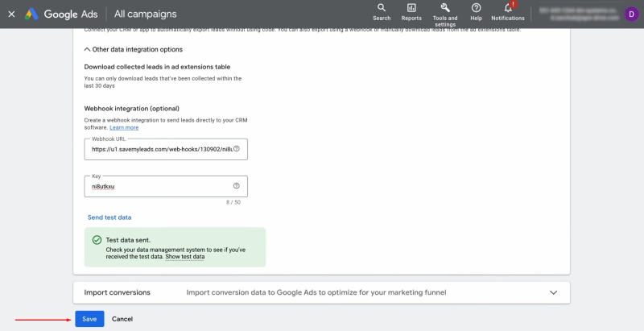
Task: Click the Webhook integration (optional) heading
Action: 132,109
